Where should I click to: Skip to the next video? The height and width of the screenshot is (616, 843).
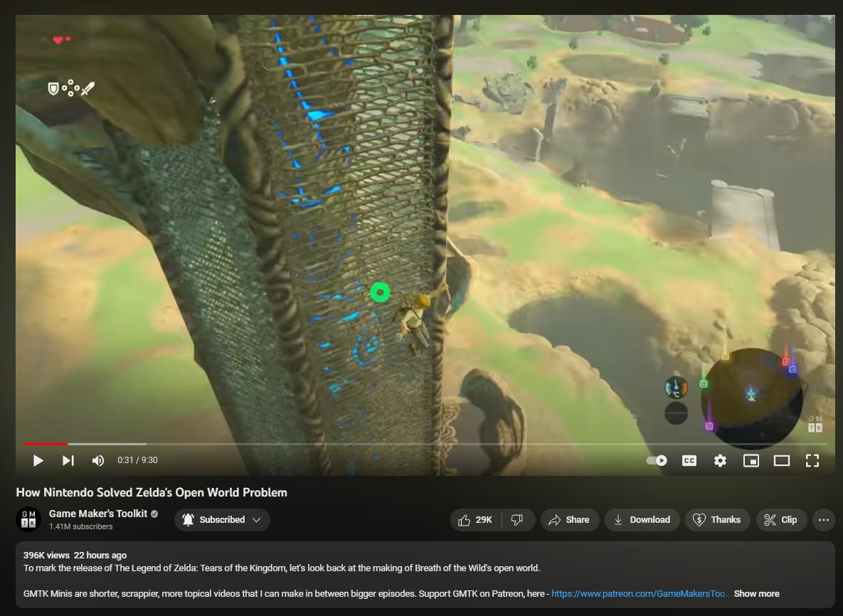click(68, 461)
